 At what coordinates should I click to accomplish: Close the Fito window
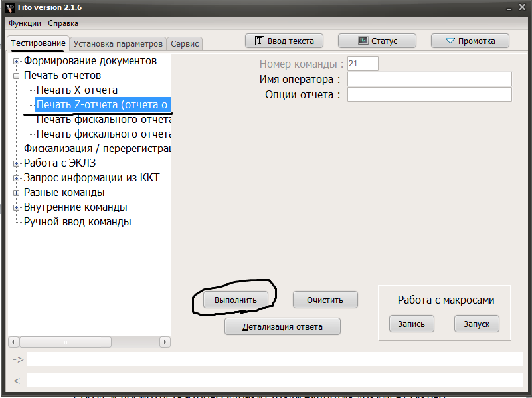tap(522, 7)
